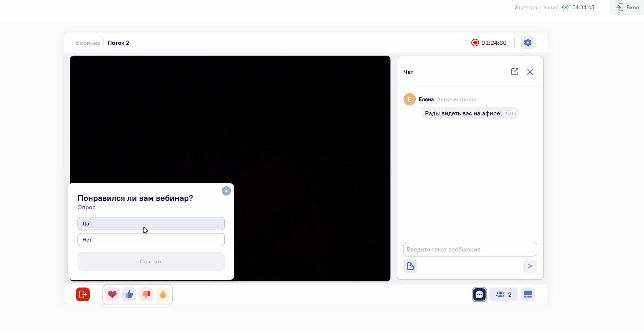644x332 pixels.
Task: Click the "Опрос" label in the poll
Action: [86, 207]
